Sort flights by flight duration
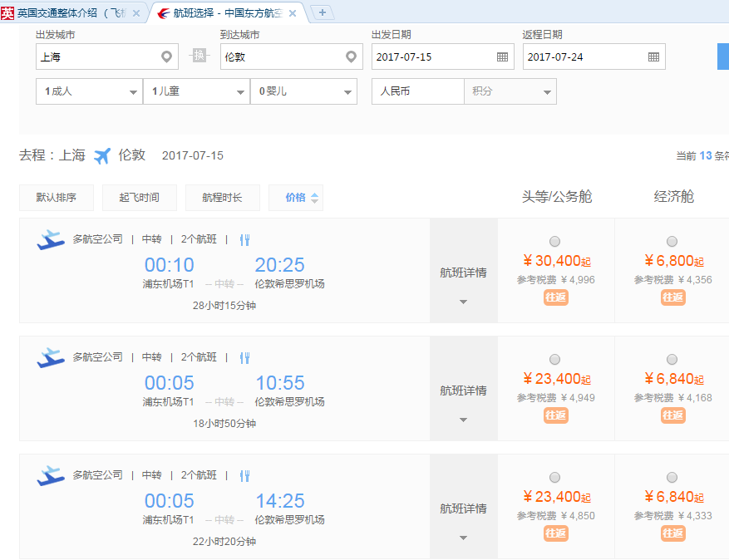The image size is (729, 560). pyautogui.click(x=222, y=198)
